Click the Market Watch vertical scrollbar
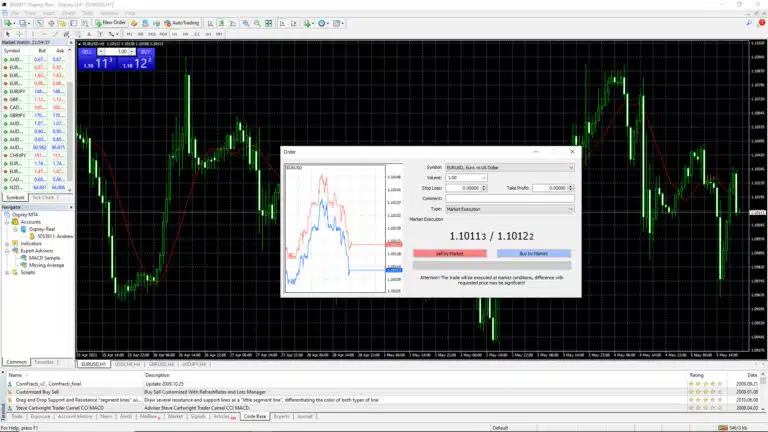This screenshot has height=432, width=768. click(x=70, y=120)
